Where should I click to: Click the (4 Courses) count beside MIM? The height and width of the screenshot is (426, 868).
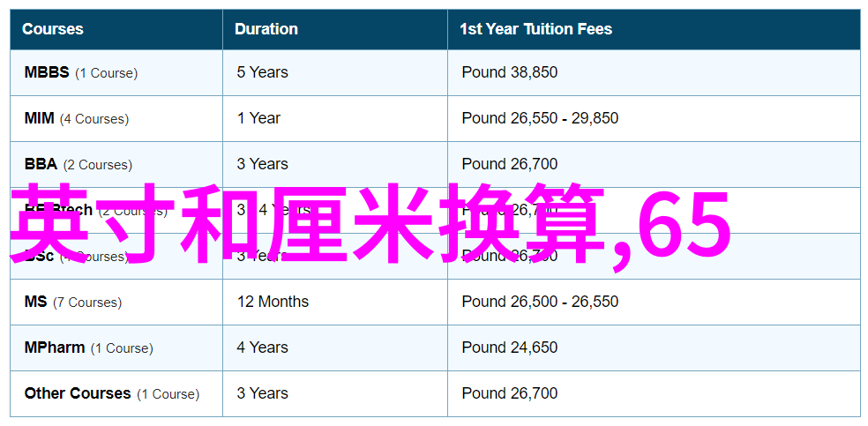pyautogui.click(x=94, y=119)
